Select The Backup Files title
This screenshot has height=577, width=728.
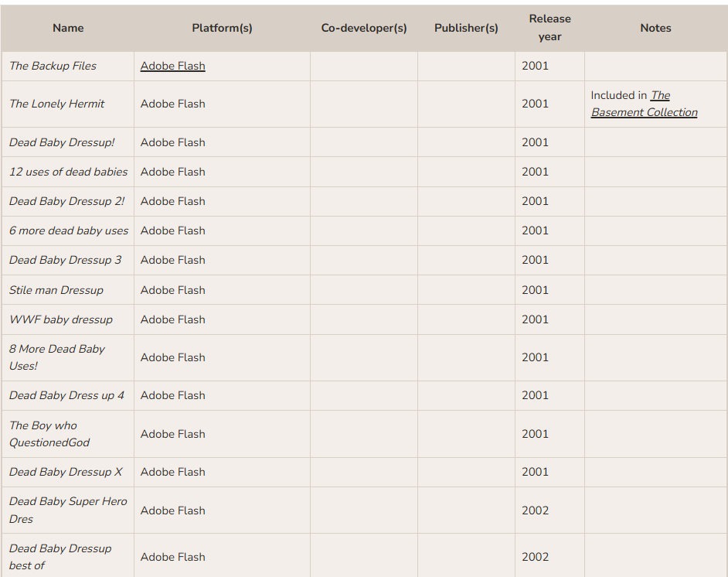[x=53, y=66]
